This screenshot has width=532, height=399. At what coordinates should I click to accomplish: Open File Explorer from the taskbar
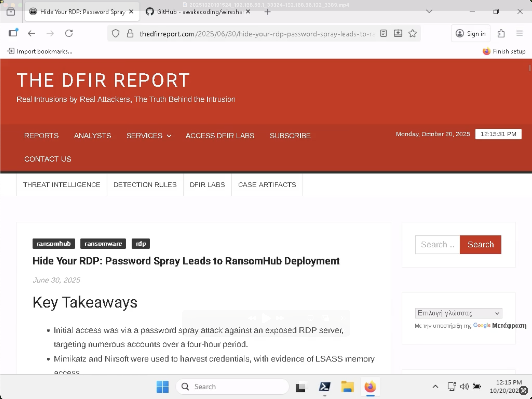347,387
